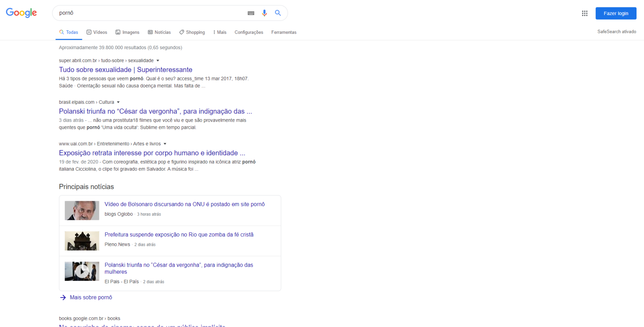Play the Polanski news video thumbnail
Screen dimensions: 644x327
click(82, 271)
